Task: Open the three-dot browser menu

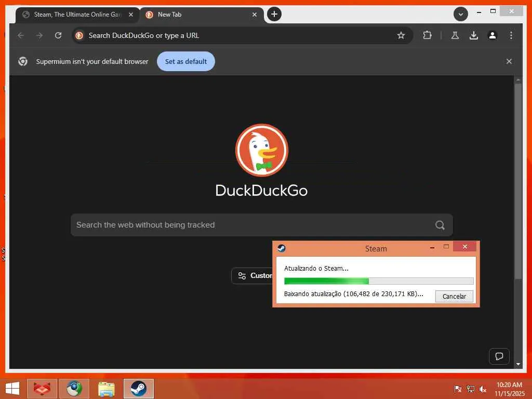Action: (511, 35)
